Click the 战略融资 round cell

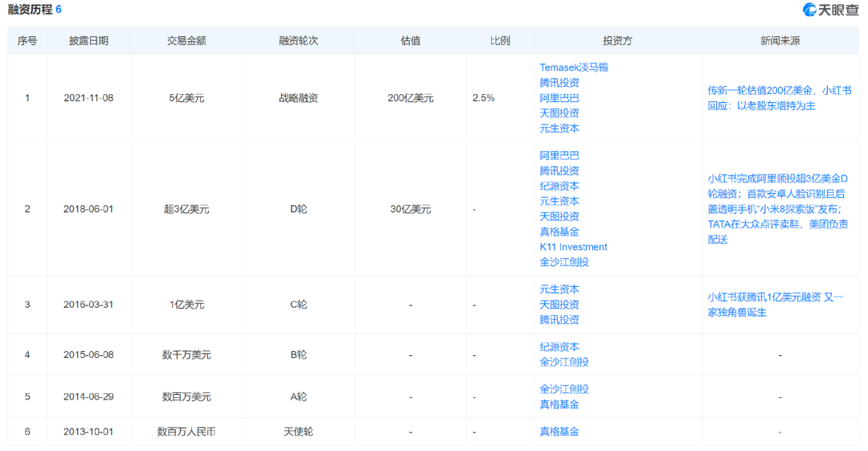298,98
